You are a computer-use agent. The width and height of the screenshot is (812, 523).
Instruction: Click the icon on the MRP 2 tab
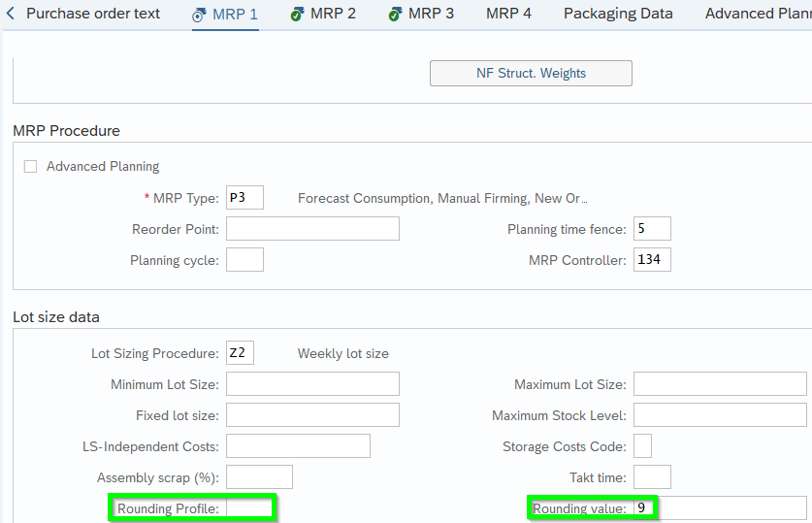coord(297,15)
